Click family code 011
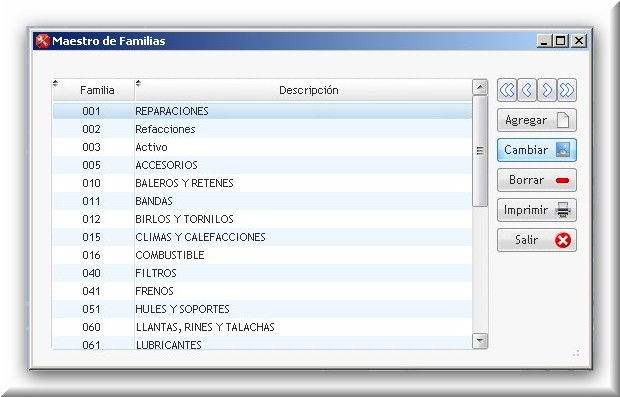The image size is (620, 397). click(91, 201)
